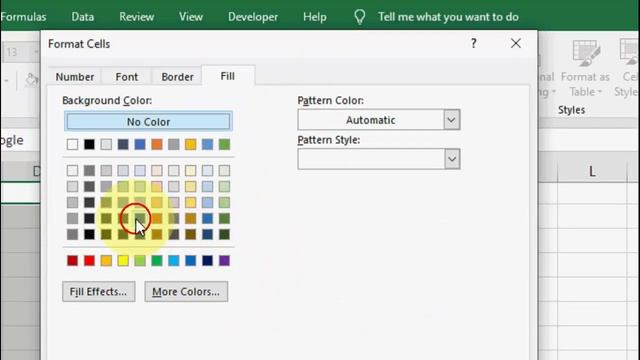The height and width of the screenshot is (360, 640).
Task: Open More Colors dialog
Action: pyautogui.click(x=186, y=291)
